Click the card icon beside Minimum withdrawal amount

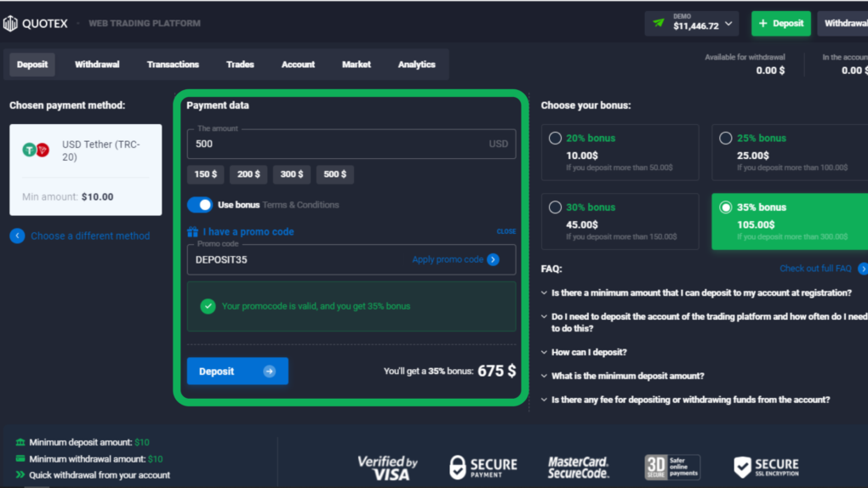[x=20, y=459]
